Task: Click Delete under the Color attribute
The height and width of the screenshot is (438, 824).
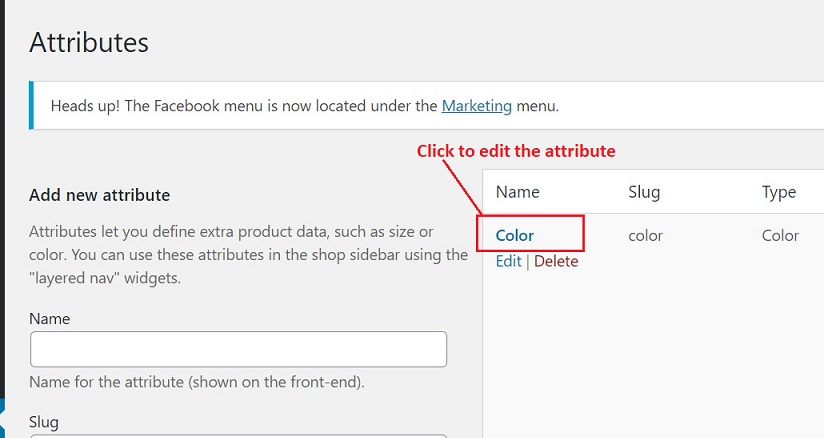Action: point(556,261)
